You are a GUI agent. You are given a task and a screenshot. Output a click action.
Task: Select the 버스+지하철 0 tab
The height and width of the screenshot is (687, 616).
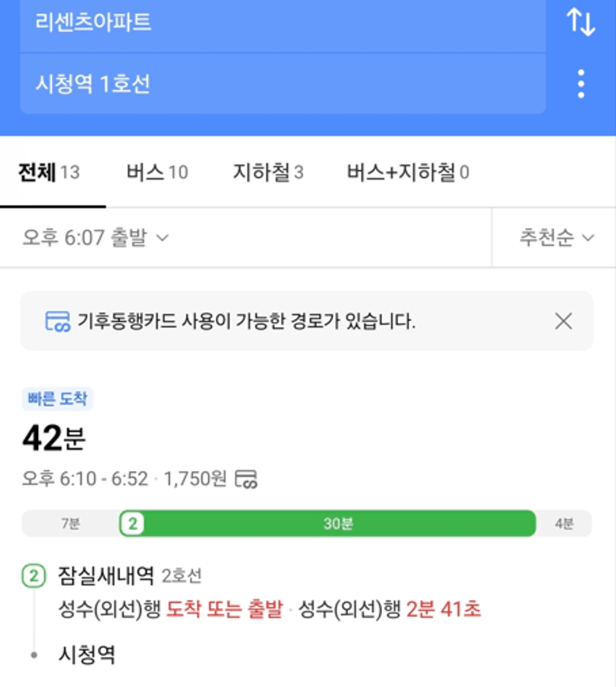point(408,171)
